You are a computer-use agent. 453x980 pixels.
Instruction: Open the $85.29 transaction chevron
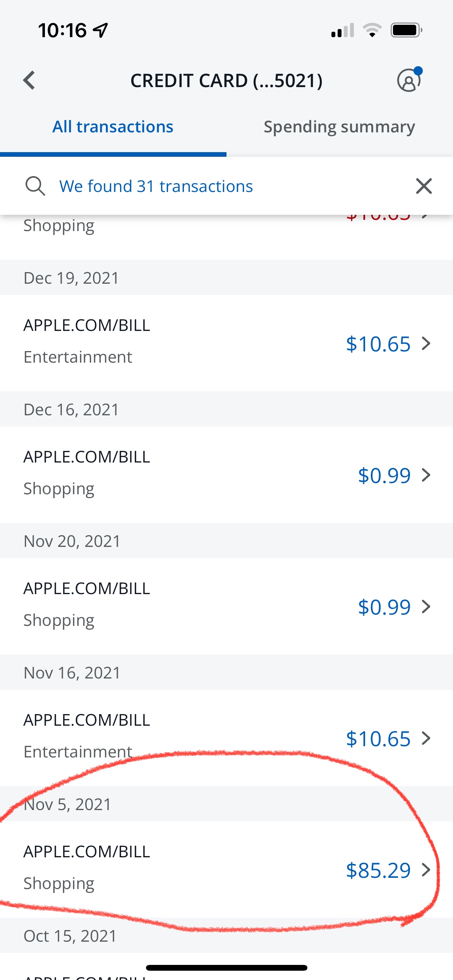(x=426, y=870)
